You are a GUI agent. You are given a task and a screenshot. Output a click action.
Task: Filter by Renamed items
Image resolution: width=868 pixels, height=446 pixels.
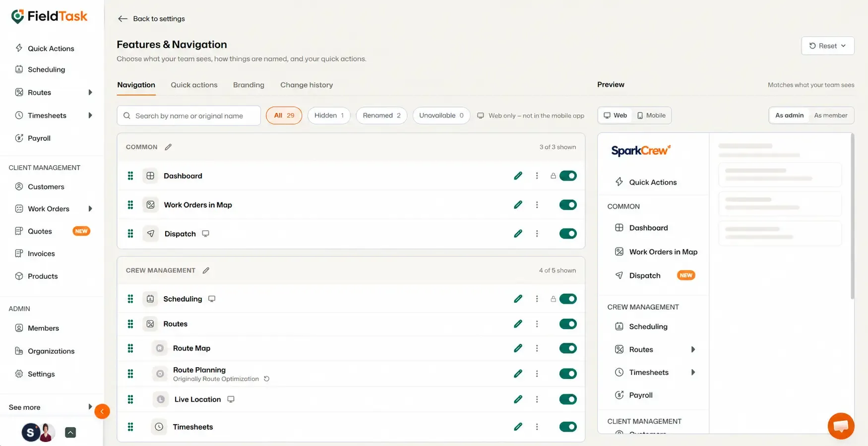point(381,116)
